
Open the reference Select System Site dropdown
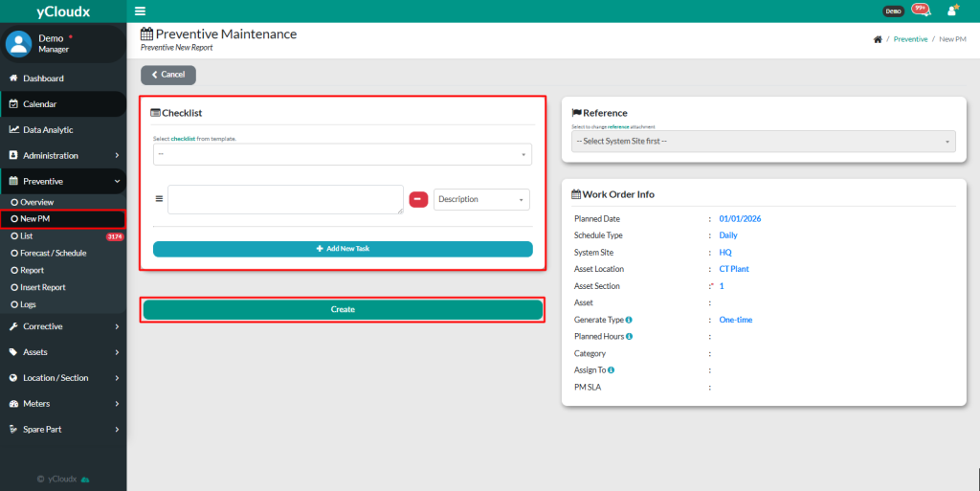coord(763,142)
